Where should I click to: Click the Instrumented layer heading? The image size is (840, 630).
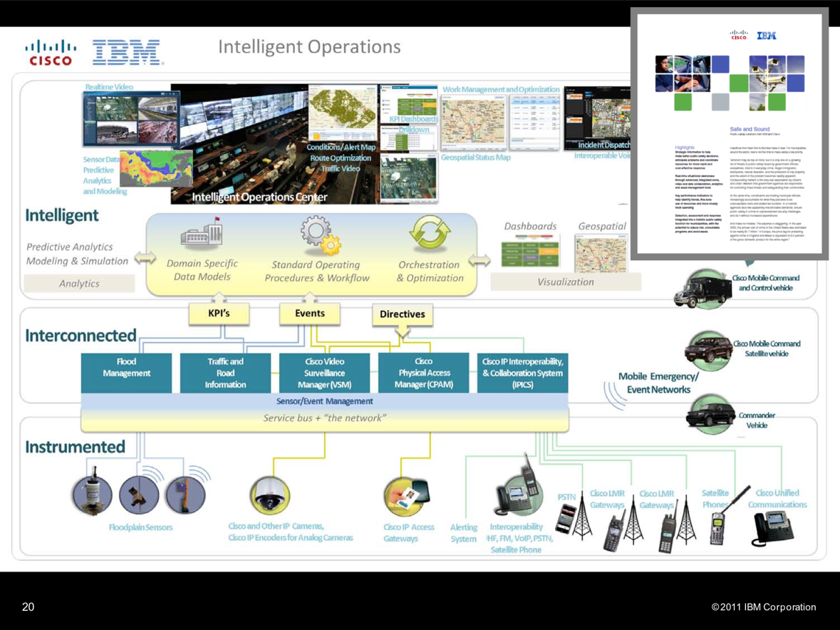[75, 447]
